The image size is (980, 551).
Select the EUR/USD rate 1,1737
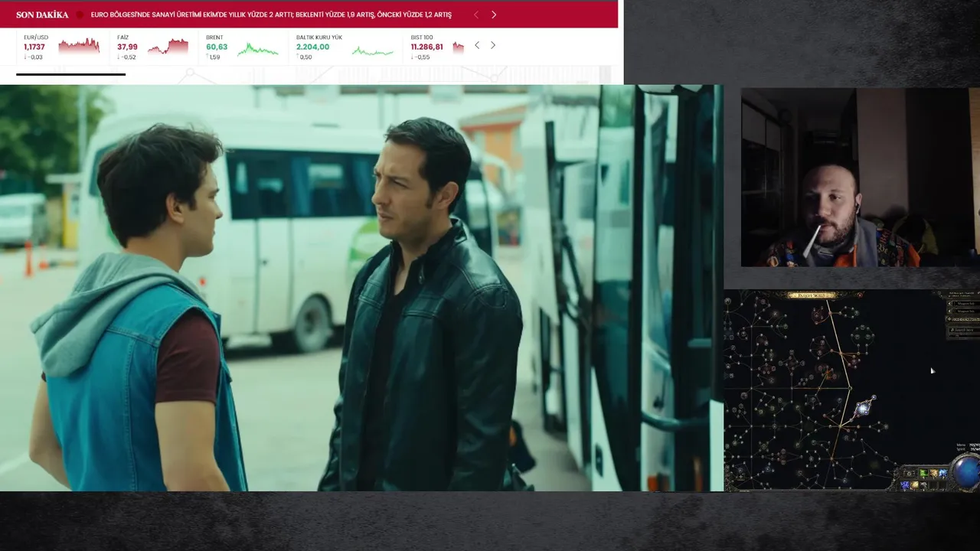click(x=34, y=47)
